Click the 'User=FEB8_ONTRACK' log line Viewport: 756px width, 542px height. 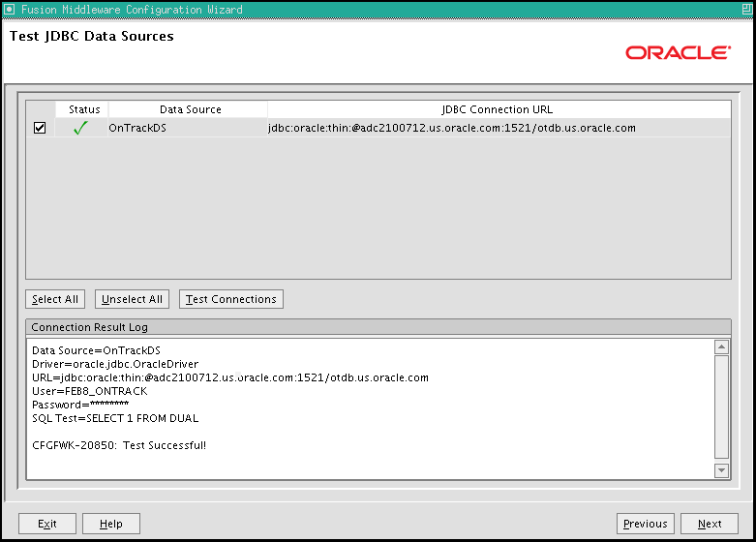pos(90,391)
